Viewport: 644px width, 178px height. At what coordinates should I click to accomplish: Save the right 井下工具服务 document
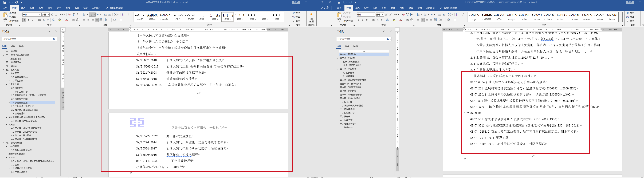point(339,2)
